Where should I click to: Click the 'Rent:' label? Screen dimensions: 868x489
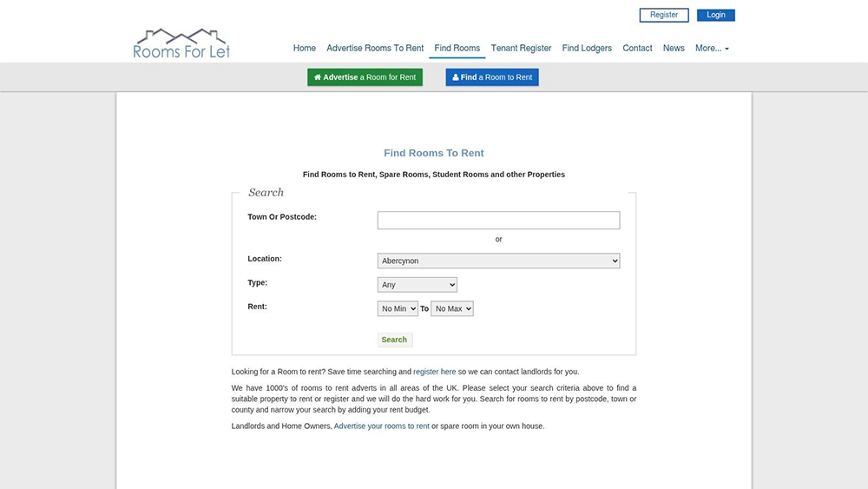point(257,307)
